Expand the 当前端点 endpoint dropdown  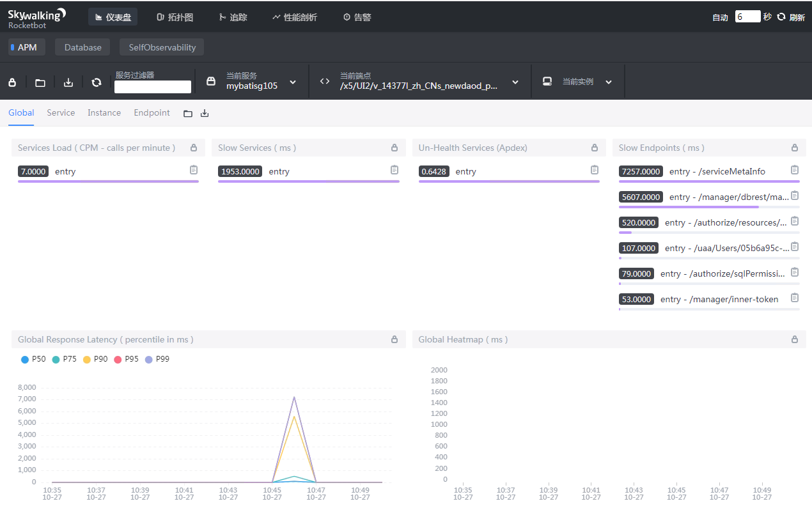click(x=515, y=82)
